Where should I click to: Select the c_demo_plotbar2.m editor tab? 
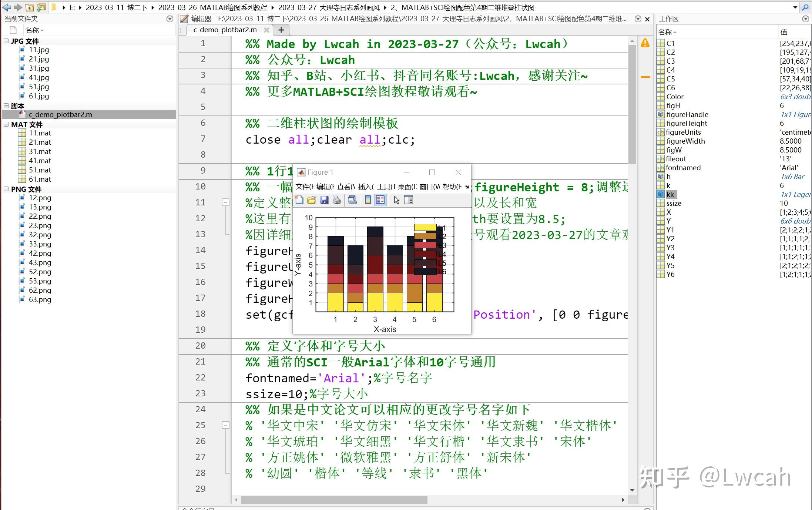[x=224, y=30]
